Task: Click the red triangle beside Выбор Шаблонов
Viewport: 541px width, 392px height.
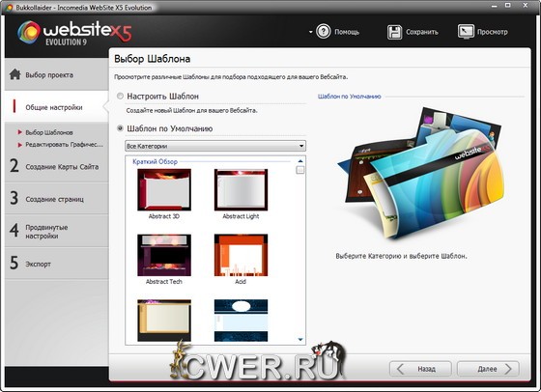Action: (x=20, y=132)
